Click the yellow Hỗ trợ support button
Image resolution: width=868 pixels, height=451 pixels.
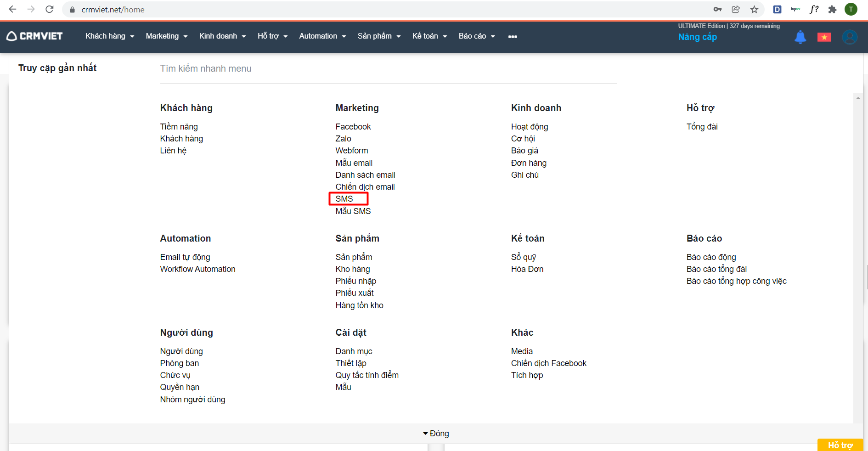click(x=840, y=445)
